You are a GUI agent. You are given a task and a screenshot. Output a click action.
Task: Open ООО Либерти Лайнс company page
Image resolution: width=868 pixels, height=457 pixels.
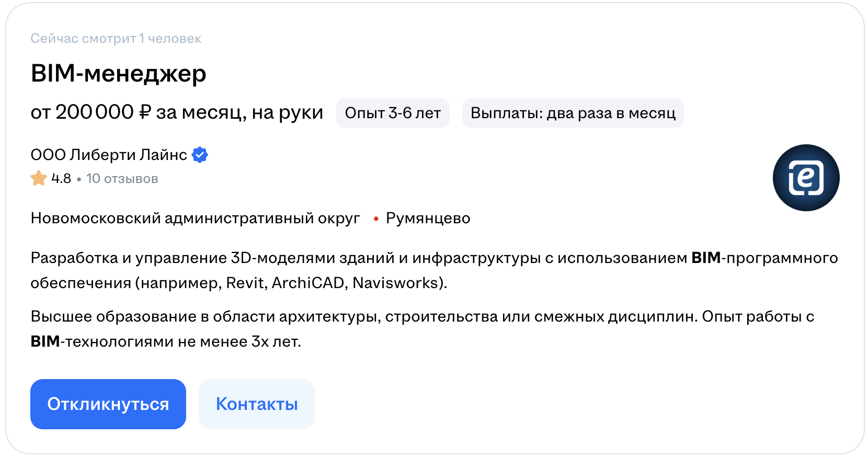coord(109,155)
